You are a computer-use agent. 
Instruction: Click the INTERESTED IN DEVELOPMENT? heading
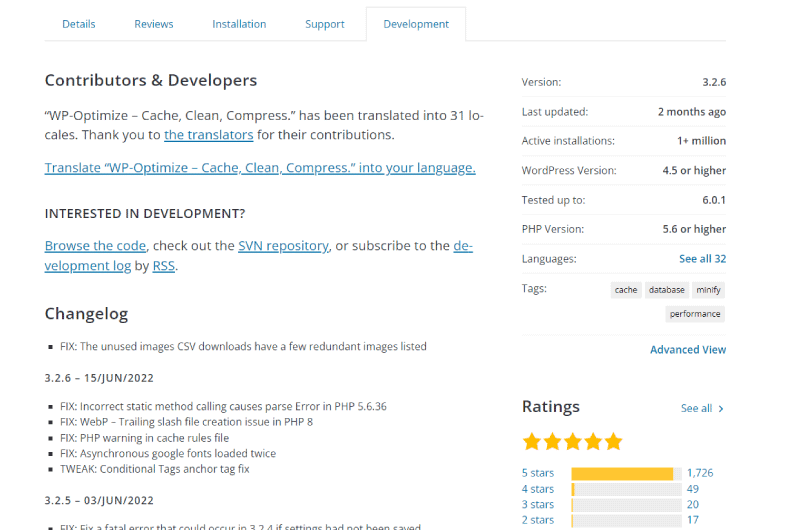[145, 214]
